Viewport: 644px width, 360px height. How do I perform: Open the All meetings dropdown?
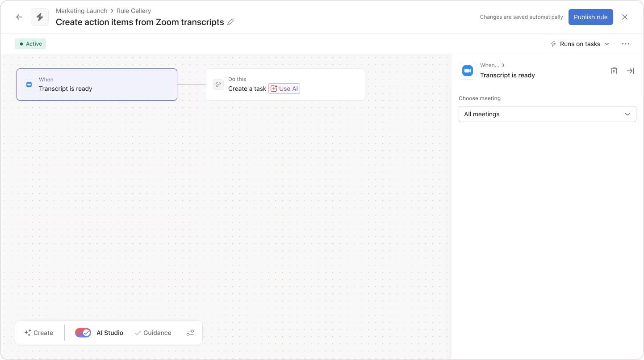(547, 114)
